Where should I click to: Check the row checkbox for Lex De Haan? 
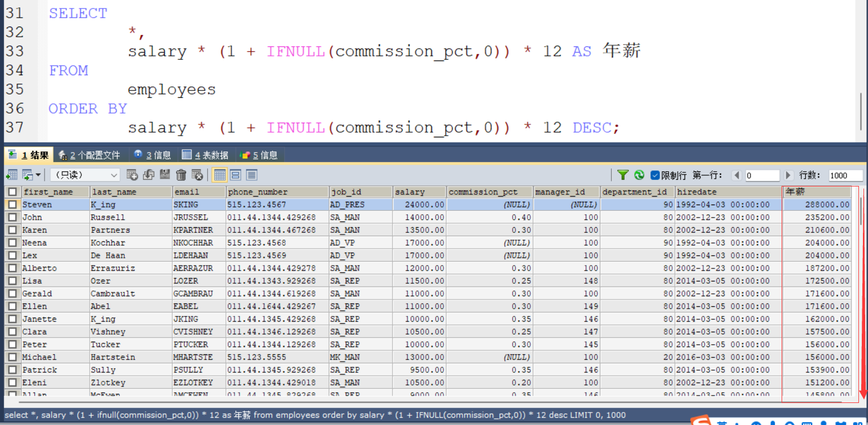tap(12, 255)
